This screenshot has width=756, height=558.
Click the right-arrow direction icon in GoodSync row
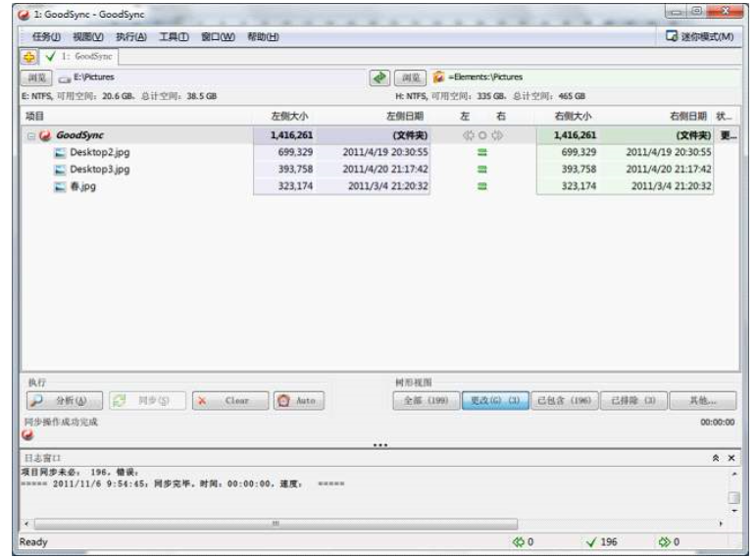pyautogui.click(x=497, y=135)
